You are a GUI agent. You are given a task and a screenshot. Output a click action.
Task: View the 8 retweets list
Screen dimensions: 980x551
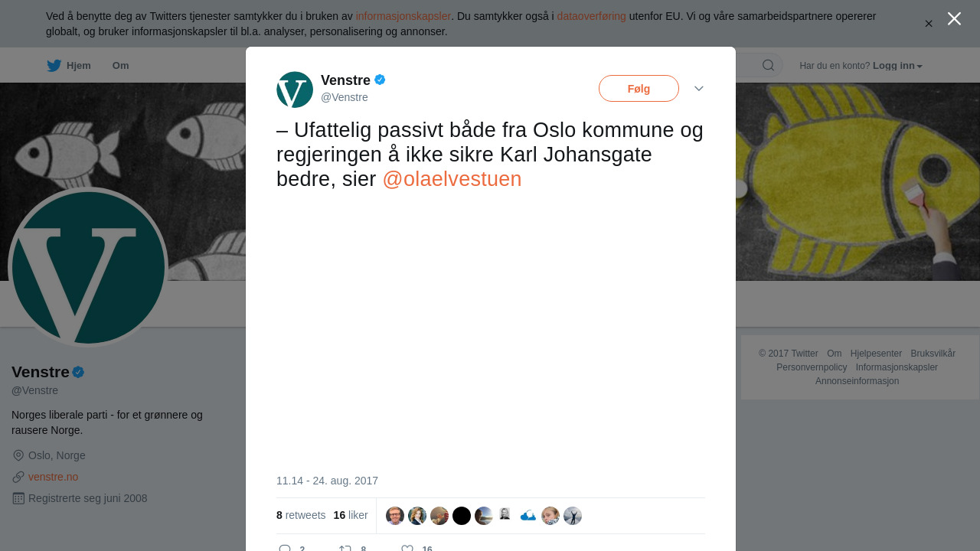point(301,515)
